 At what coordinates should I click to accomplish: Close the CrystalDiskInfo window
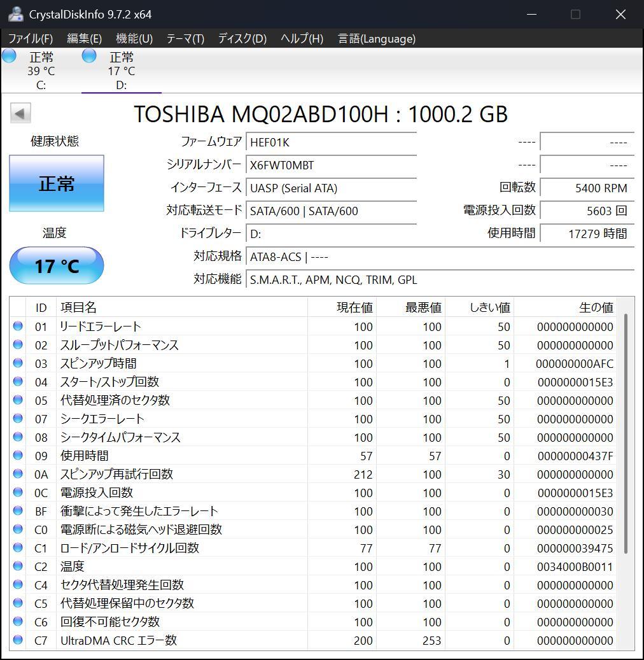[x=620, y=14]
